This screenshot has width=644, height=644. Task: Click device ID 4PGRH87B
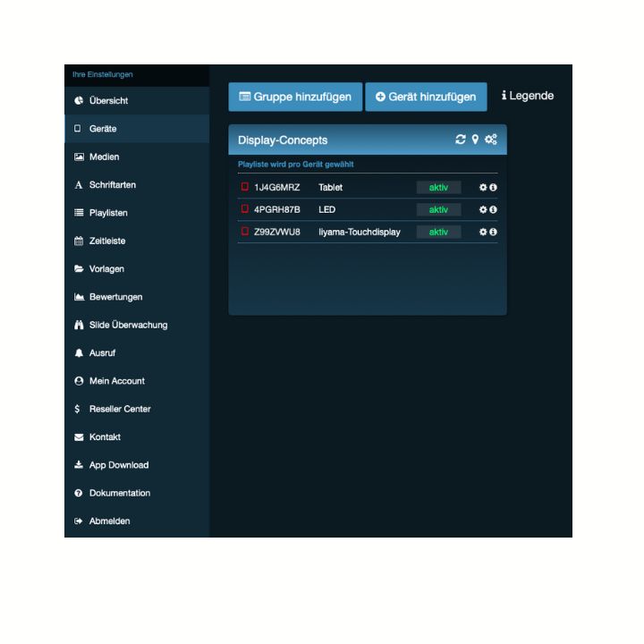tap(276, 209)
